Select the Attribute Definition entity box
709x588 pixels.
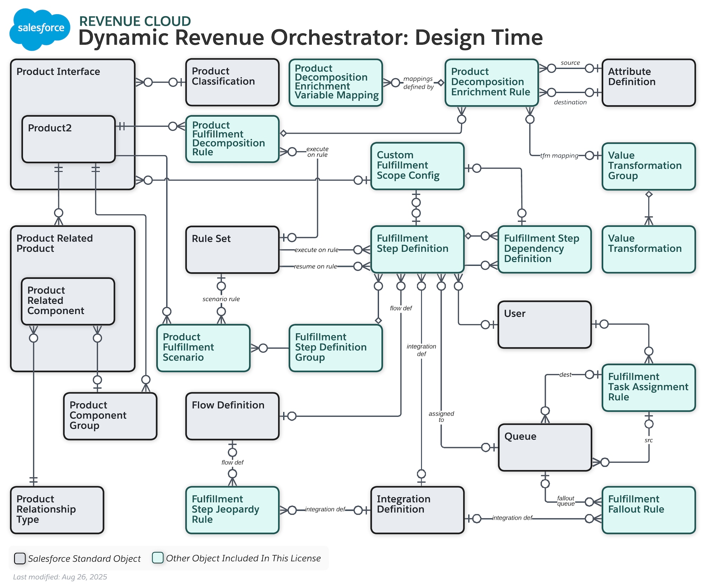[x=649, y=83]
